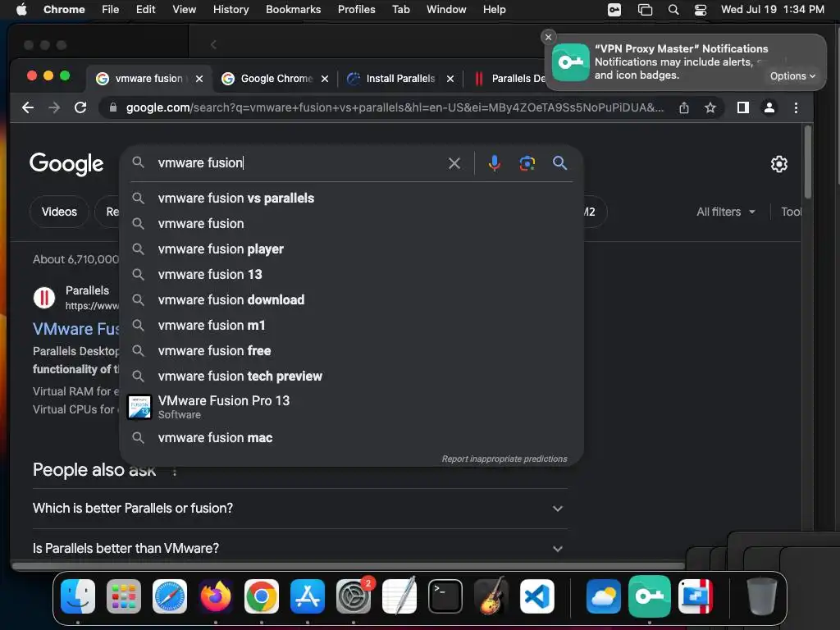Select suggestion 'vmware fusion mac'
This screenshot has height=630, width=840.
pos(351,438)
